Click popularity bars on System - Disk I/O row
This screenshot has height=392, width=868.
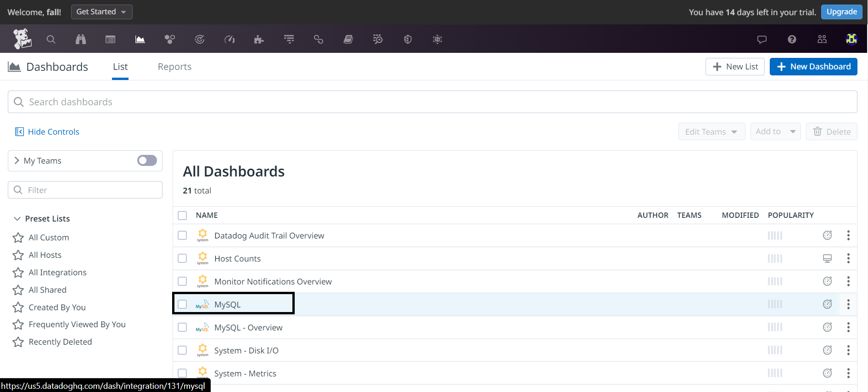(775, 350)
